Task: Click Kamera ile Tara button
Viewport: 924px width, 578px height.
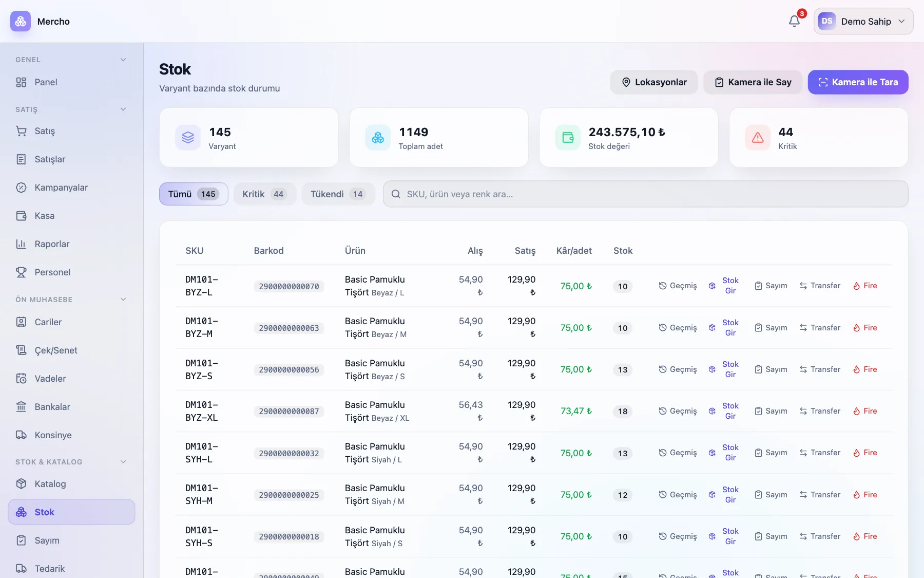Action: click(x=858, y=82)
